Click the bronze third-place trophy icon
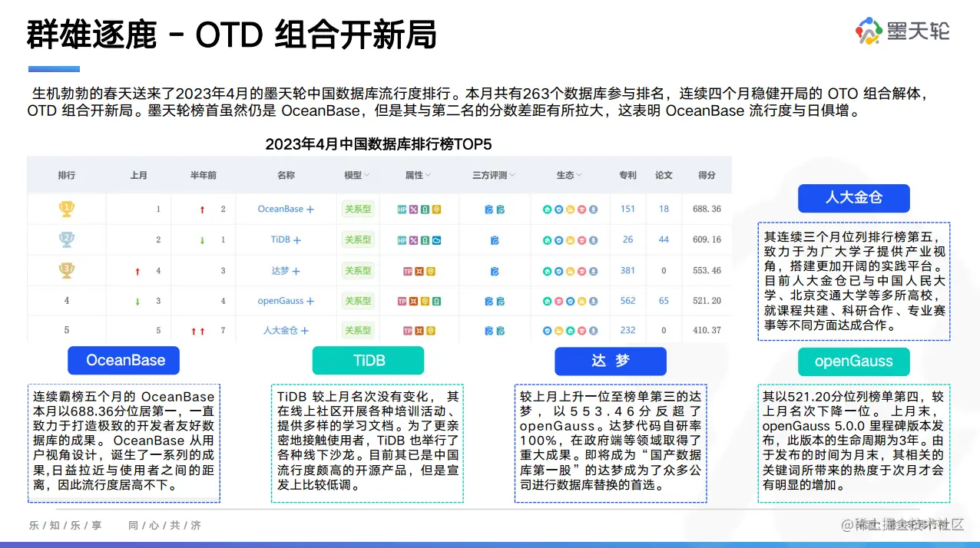Image resolution: width=980 pixels, height=548 pixels. point(67,271)
